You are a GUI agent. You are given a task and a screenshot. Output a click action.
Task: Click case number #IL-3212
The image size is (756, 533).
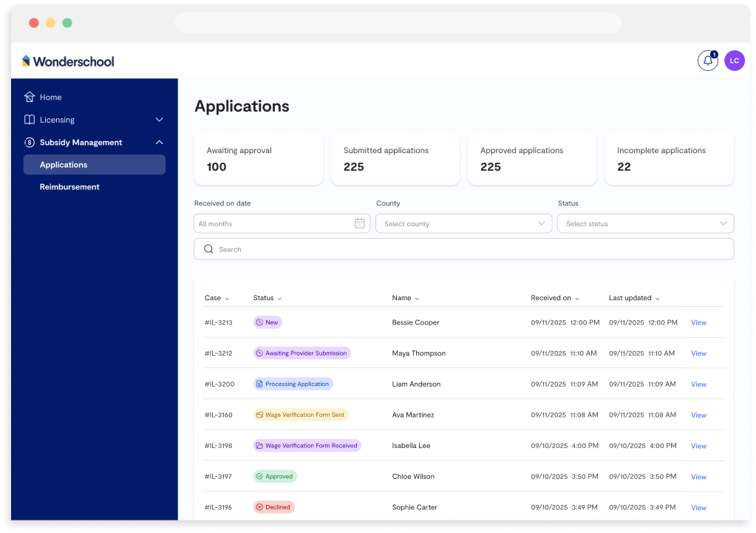(x=219, y=353)
